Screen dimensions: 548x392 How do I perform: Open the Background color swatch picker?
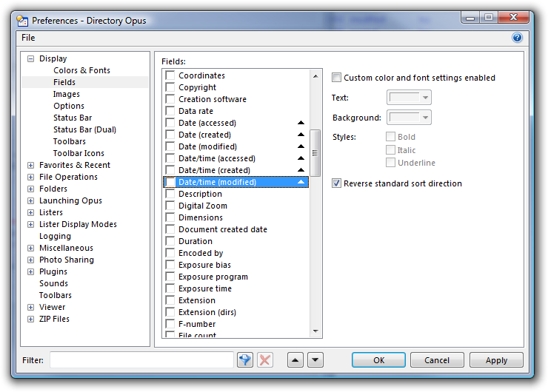[410, 118]
